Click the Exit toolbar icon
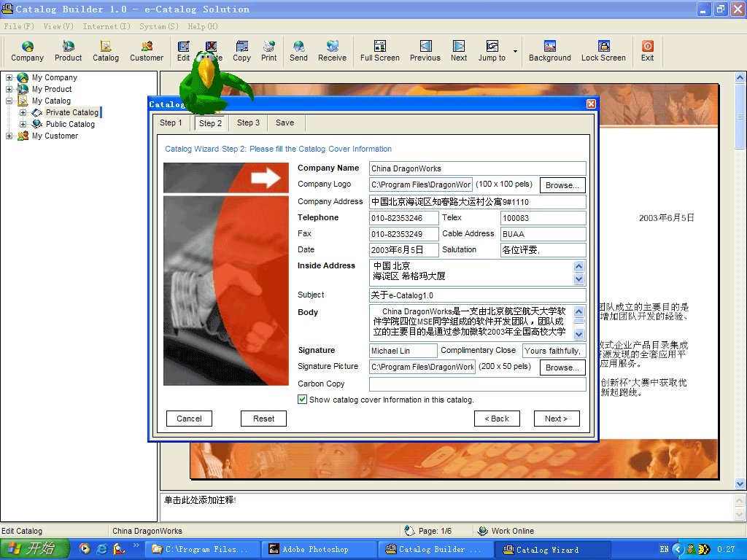This screenshot has height=560, width=747. tap(647, 52)
